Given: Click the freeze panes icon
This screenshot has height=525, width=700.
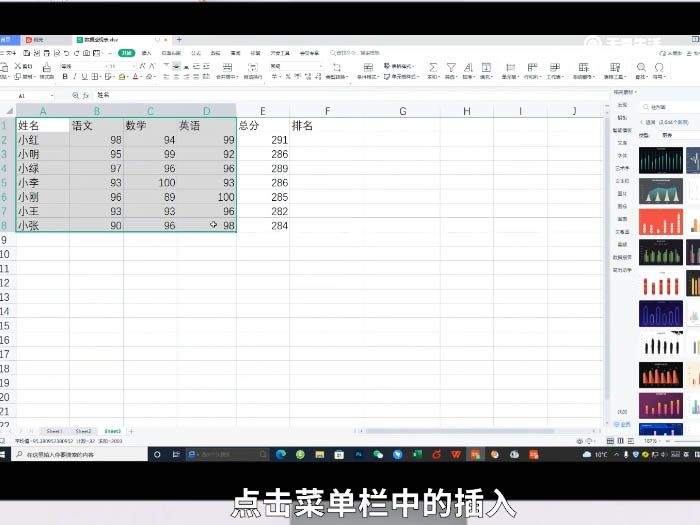Looking at the screenshot, I should (583, 67).
